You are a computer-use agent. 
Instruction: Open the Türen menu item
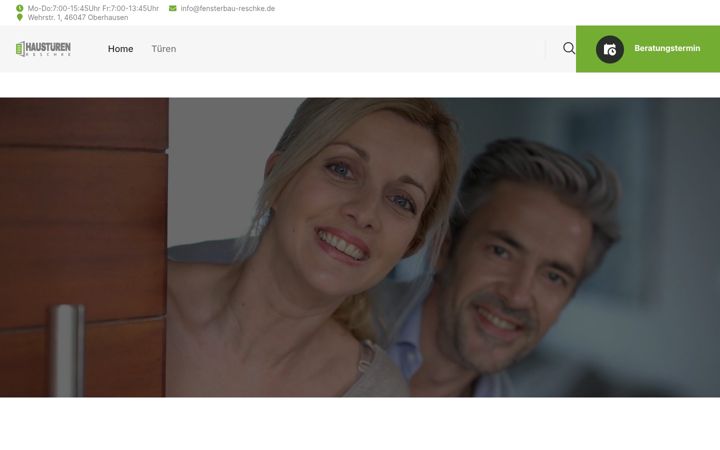(x=164, y=49)
